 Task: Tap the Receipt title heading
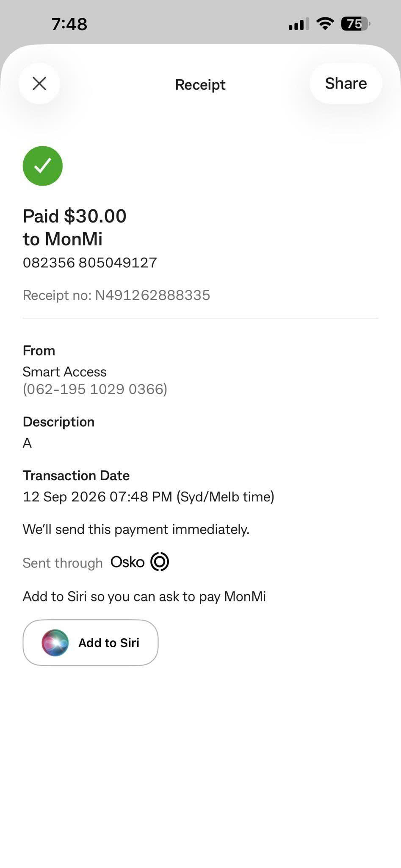tap(200, 84)
